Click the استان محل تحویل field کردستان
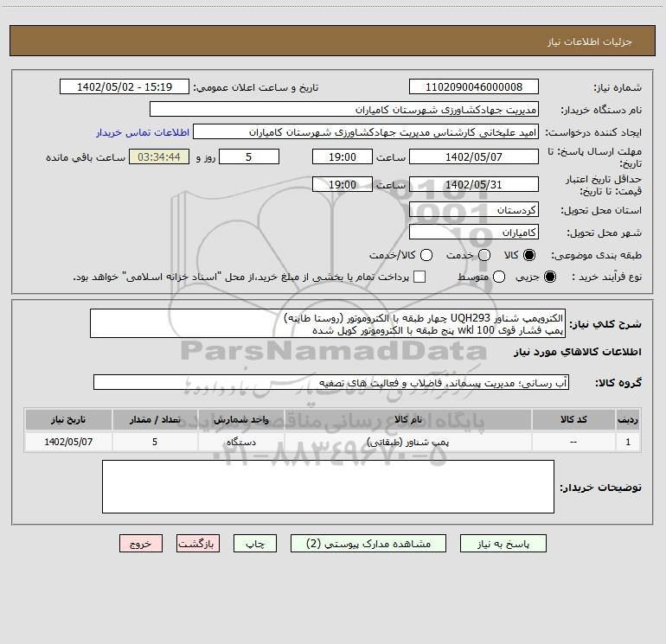 pos(474,210)
